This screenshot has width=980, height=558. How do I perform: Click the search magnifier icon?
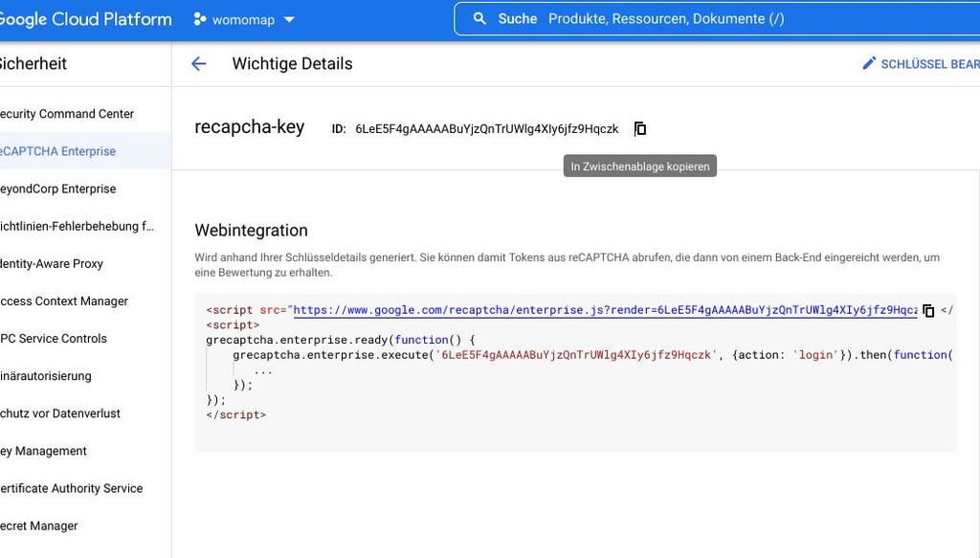point(479,19)
